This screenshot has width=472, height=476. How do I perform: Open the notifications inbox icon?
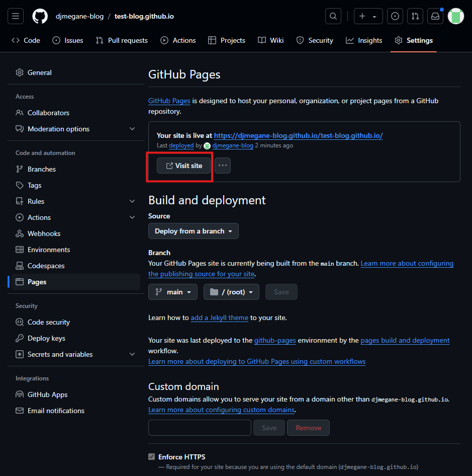click(x=435, y=16)
